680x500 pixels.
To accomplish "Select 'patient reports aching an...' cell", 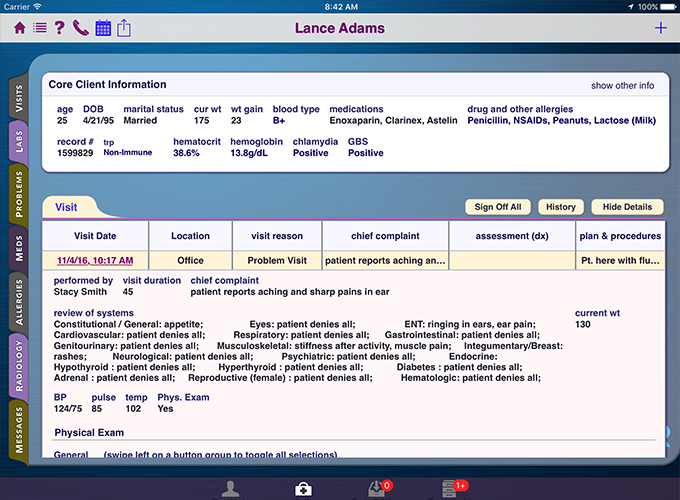I will click(385, 261).
